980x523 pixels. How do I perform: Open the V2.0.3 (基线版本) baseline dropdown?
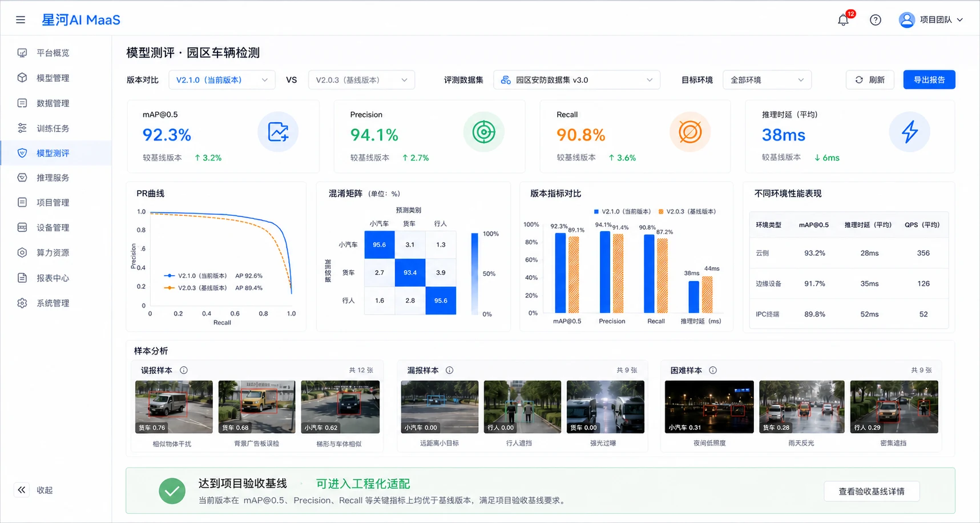[361, 80]
